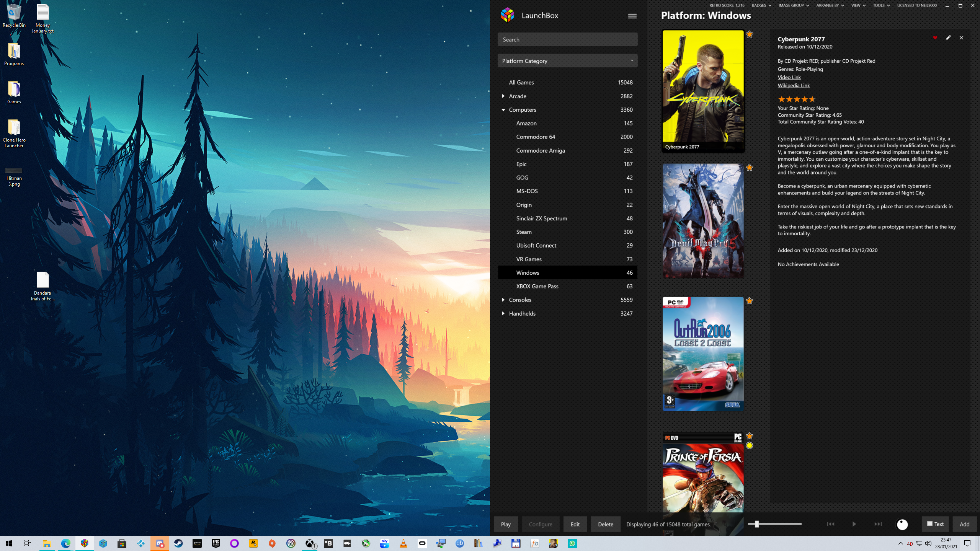Image resolution: width=980 pixels, height=551 pixels.
Task: Open the Recycle Bin on the desktop
Action: click(x=14, y=16)
